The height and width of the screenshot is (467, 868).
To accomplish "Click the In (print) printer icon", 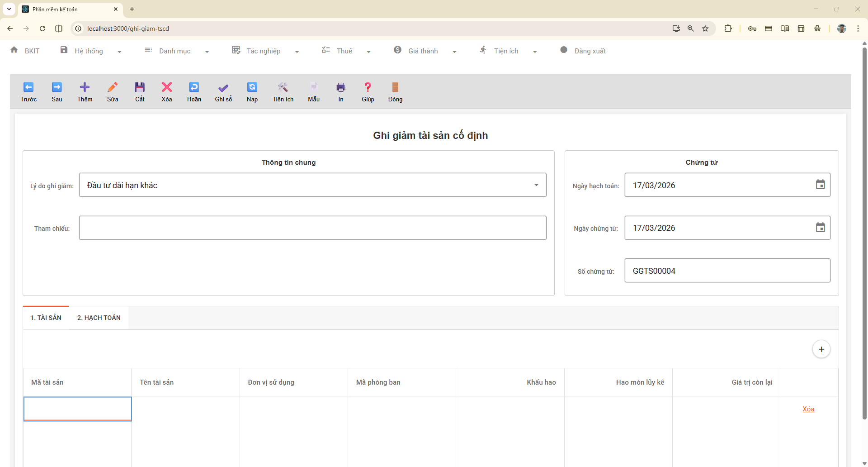I will 341,87.
